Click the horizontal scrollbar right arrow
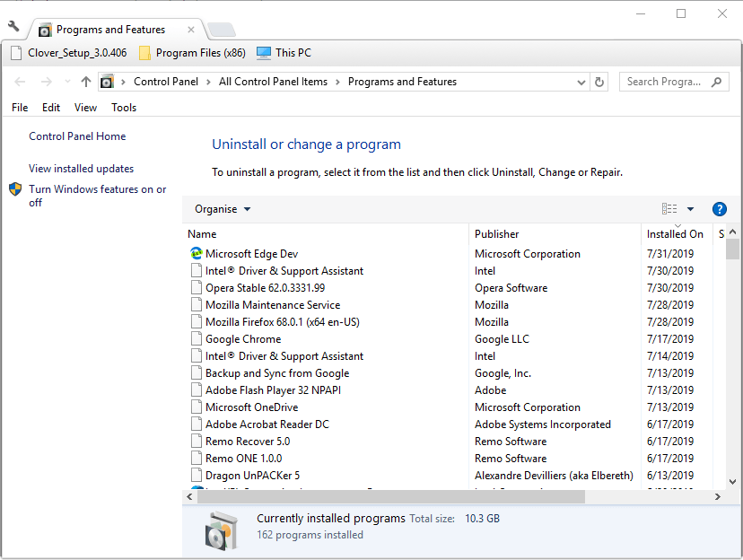This screenshot has height=560, width=743. (717, 496)
